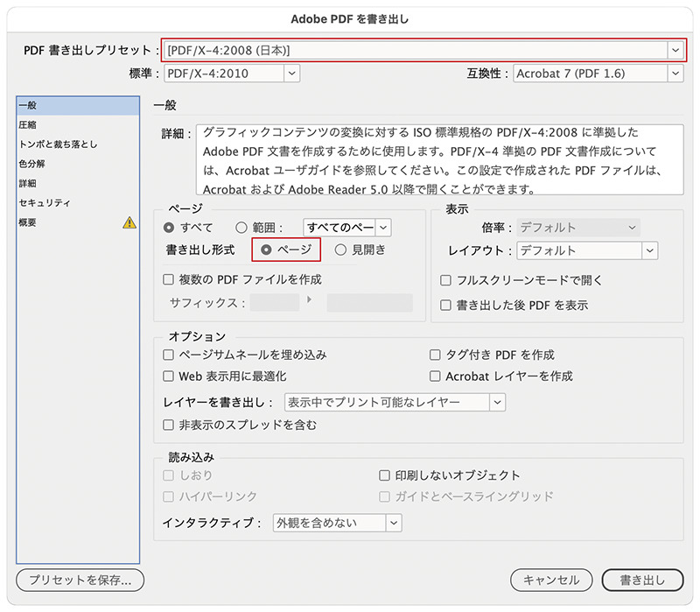
Task: Tick Acrobat レイヤーを作成 checkbox
Action: 435,376
